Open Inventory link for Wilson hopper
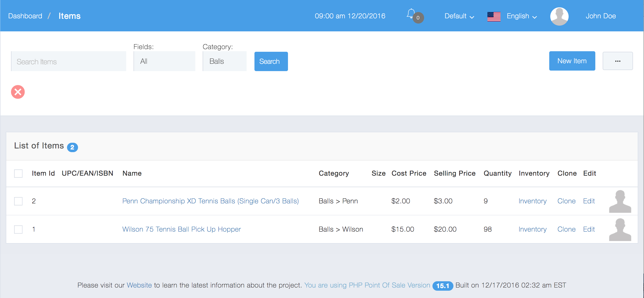 [532, 229]
